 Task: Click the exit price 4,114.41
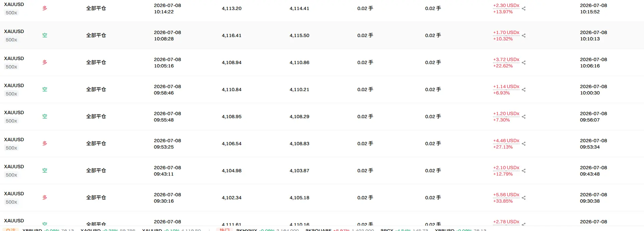tap(299, 8)
